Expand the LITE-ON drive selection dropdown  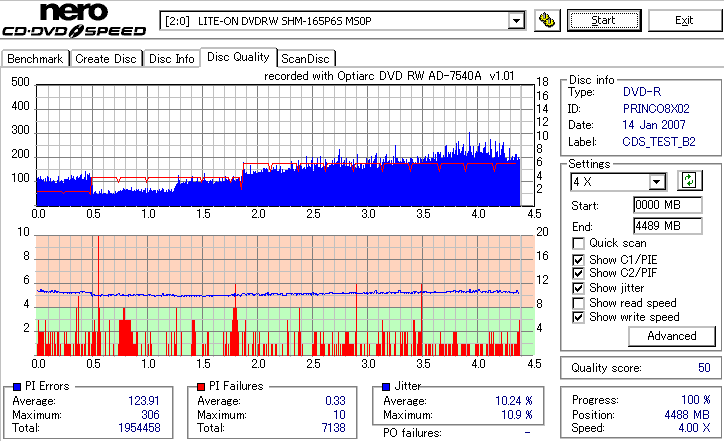pyautogui.click(x=516, y=21)
